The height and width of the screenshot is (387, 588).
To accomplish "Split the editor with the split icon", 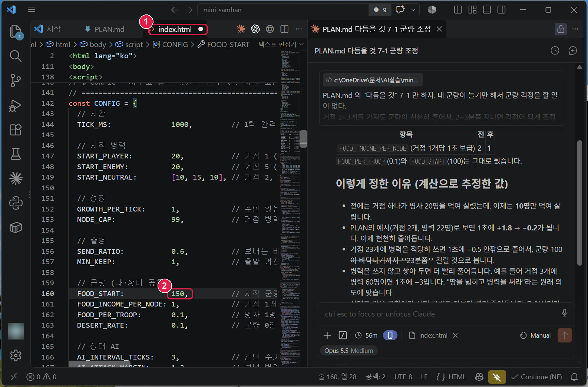I will tap(284, 29).
